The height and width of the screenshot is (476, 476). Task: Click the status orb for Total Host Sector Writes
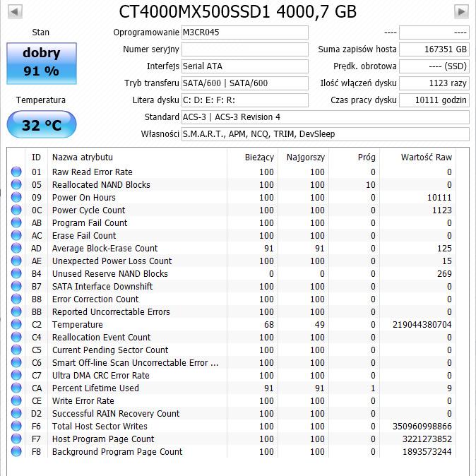[x=16, y=427]
